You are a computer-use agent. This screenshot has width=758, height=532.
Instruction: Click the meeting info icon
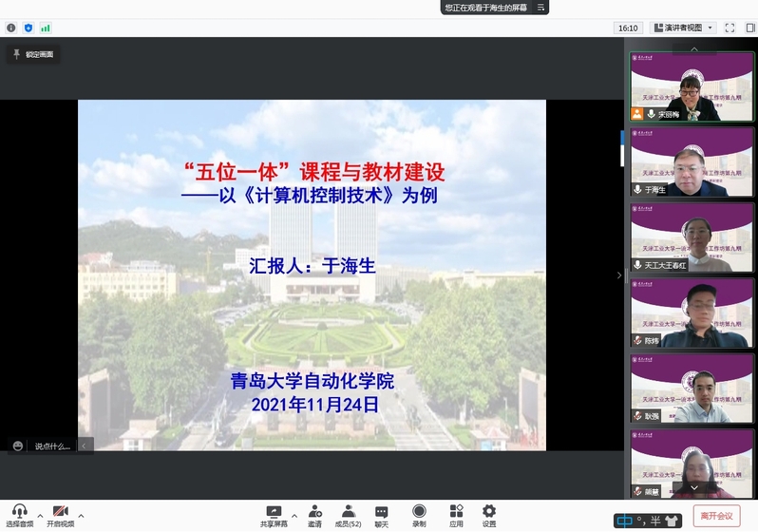(x=11, y=28)
